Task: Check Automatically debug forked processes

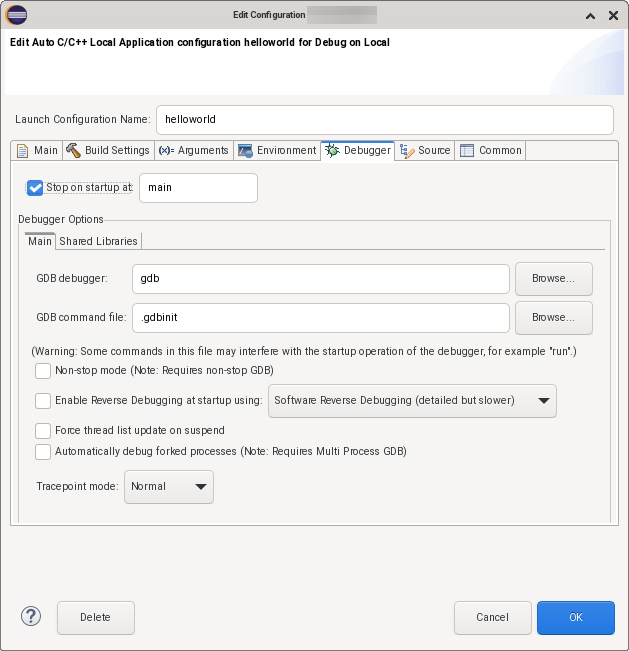Action: (43, 452)
